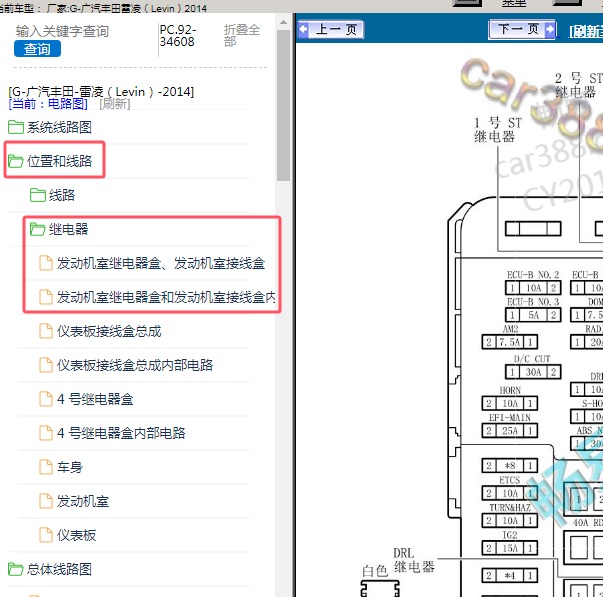Expand the 线路 subfolder

tap(62, 195)
